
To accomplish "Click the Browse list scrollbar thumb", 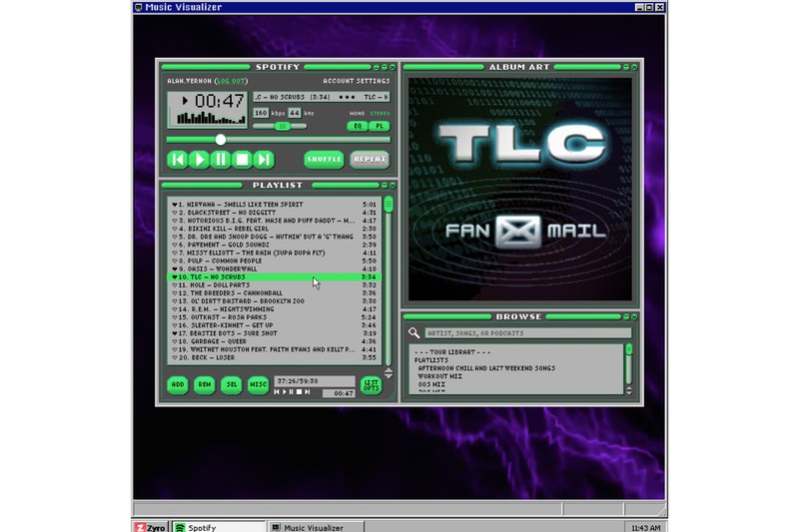I will click(629, 349).
